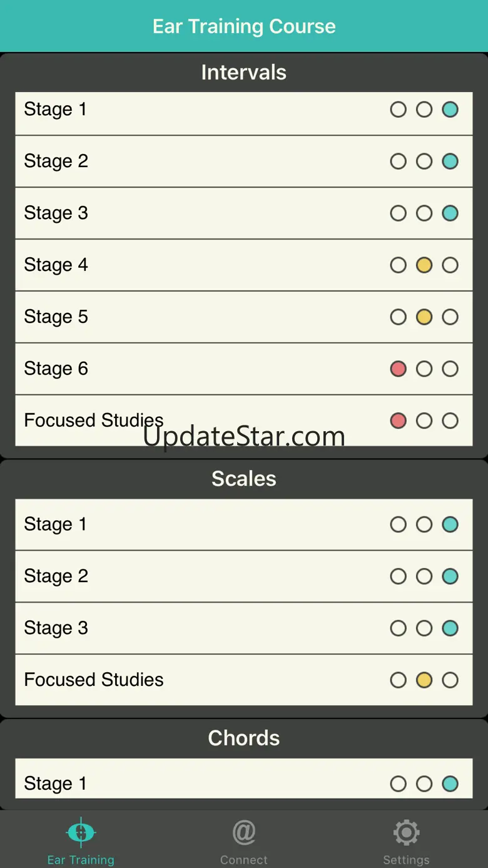Tap the Chords section header
The height and width of the screenshot is (868, 488).
click(243, 738)
